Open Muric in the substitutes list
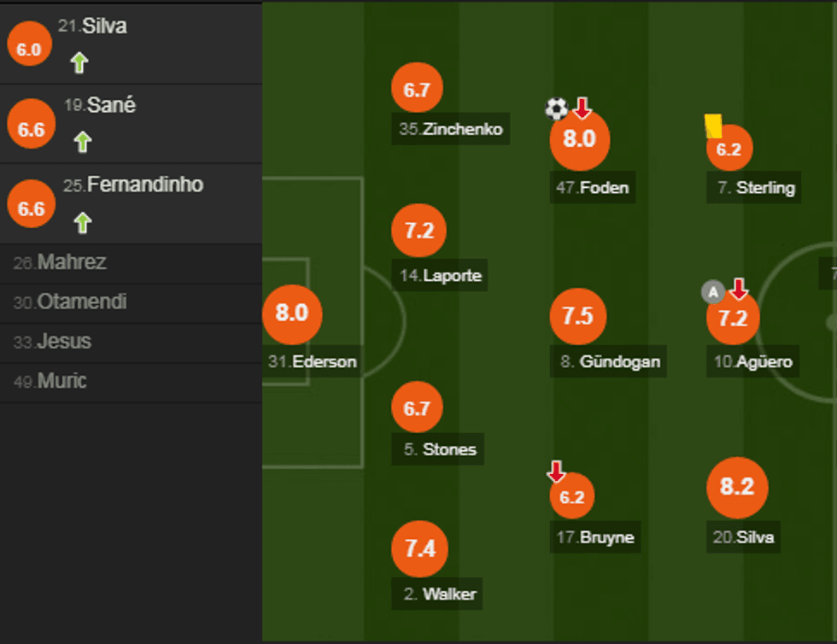This screenshot has width=837, height=644. click(x=61, y=381)
